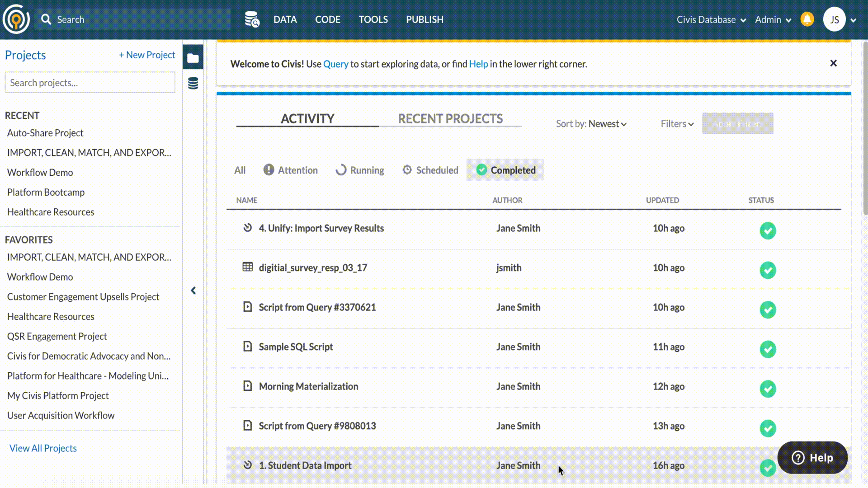868x488 pixels.
Task: Click the Apply Filters button
Action: tap(737, 123)
